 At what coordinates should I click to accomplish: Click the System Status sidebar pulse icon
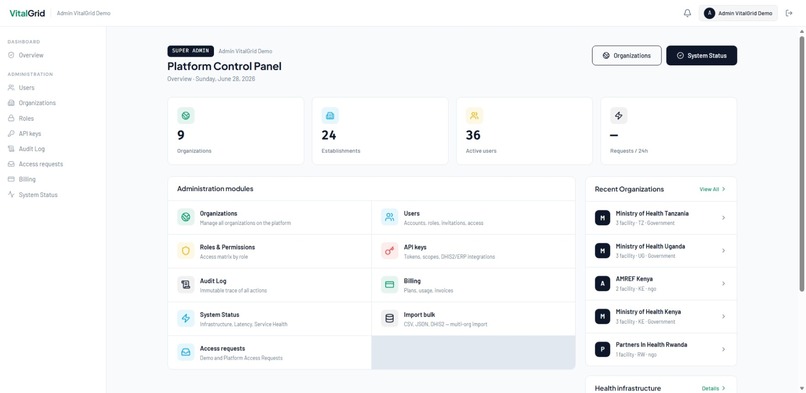11,195
